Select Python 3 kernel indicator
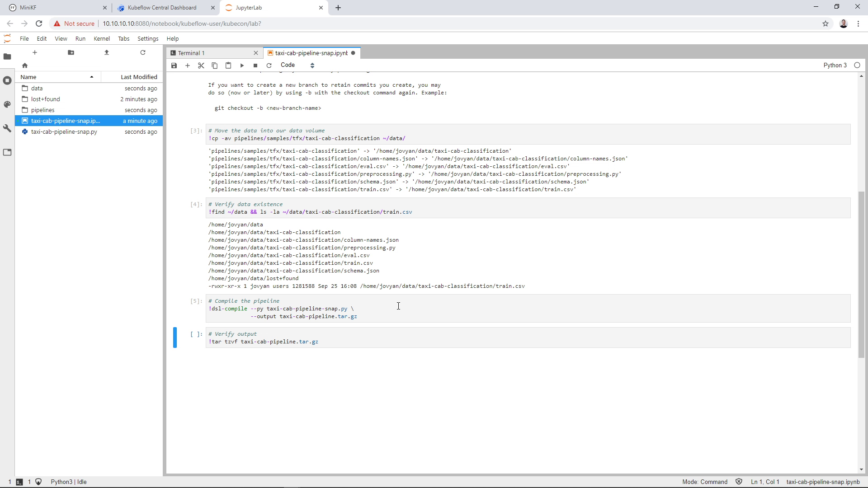 (838, 65)
